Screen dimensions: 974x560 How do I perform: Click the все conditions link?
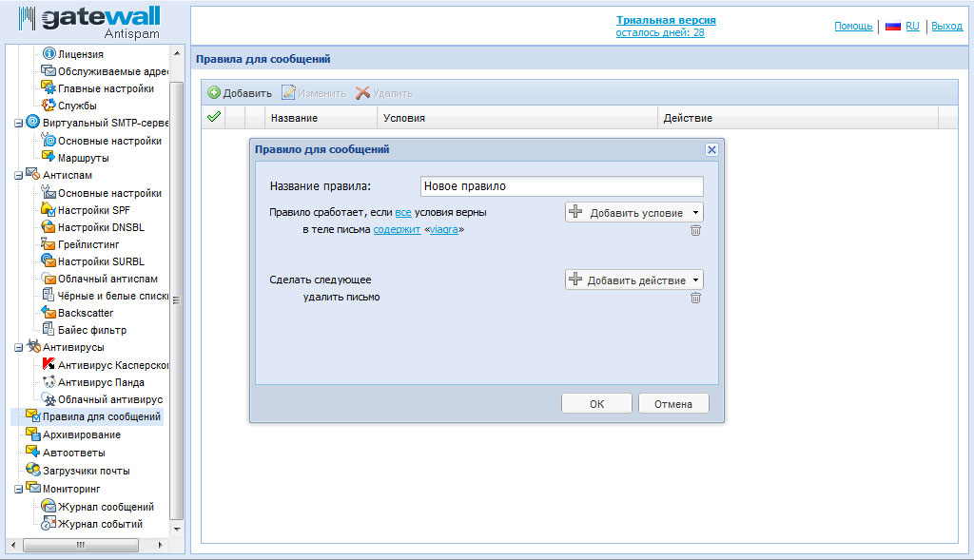click(403, 212)
